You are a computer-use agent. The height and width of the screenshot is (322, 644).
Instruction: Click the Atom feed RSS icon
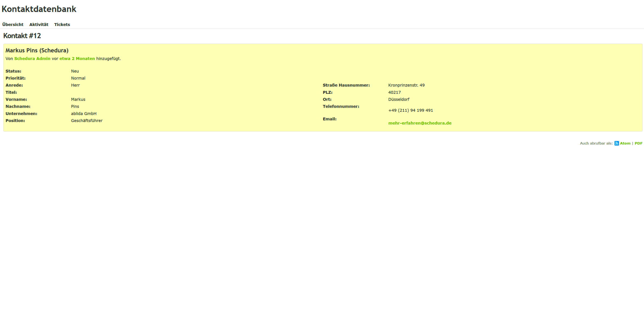pyautogui.click(x=617, y=143)
